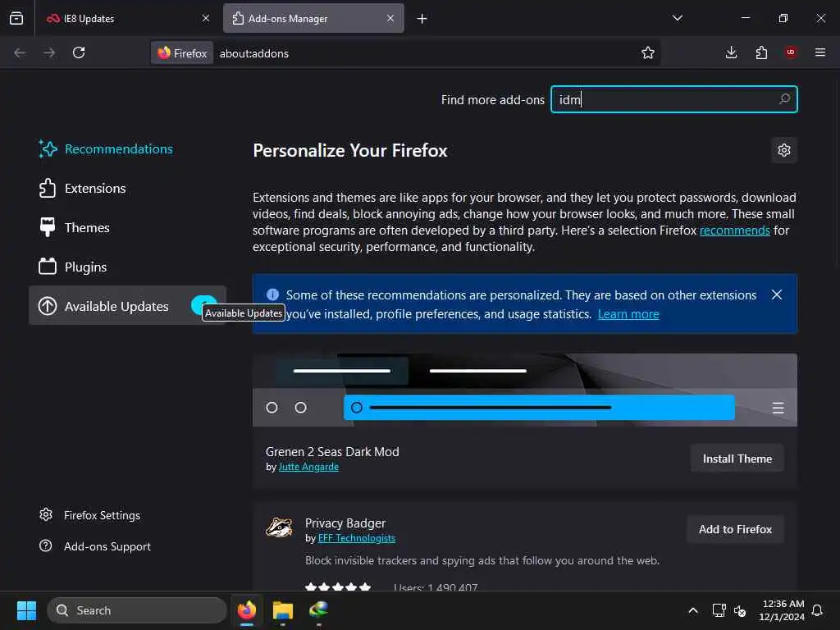The image size is (840, 630).
Task: Open the notifications bell icon
Action: pyautogui.click(x=817, y=610)
